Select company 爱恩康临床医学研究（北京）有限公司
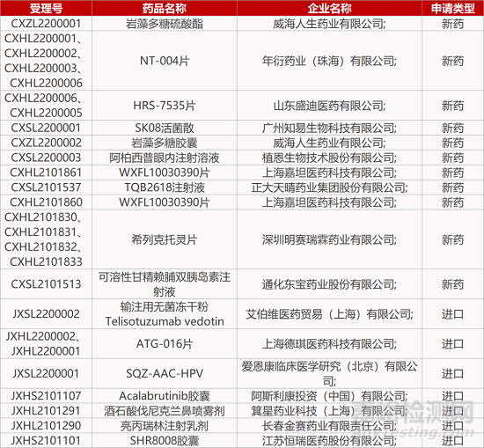This screenshot has height=448, width=484. point(329,373)
